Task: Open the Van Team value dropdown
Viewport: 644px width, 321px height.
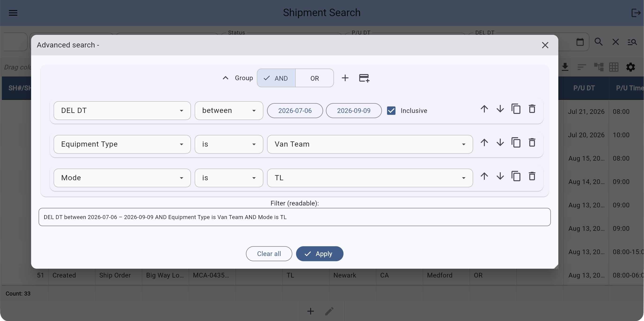Action: (x=370, y=144)
